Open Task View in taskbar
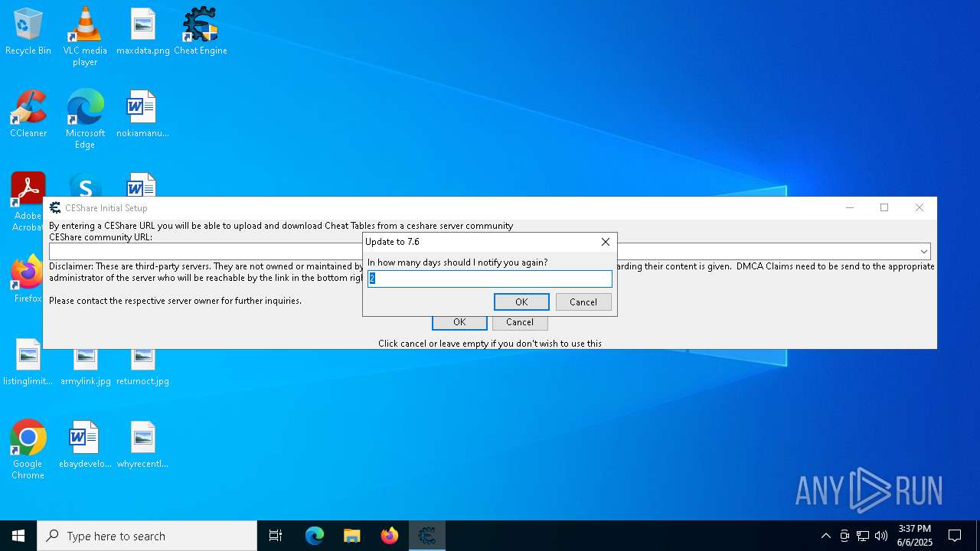Image resolution: width=980 pixels, height=551 pixels. click(x=276, y=536)
